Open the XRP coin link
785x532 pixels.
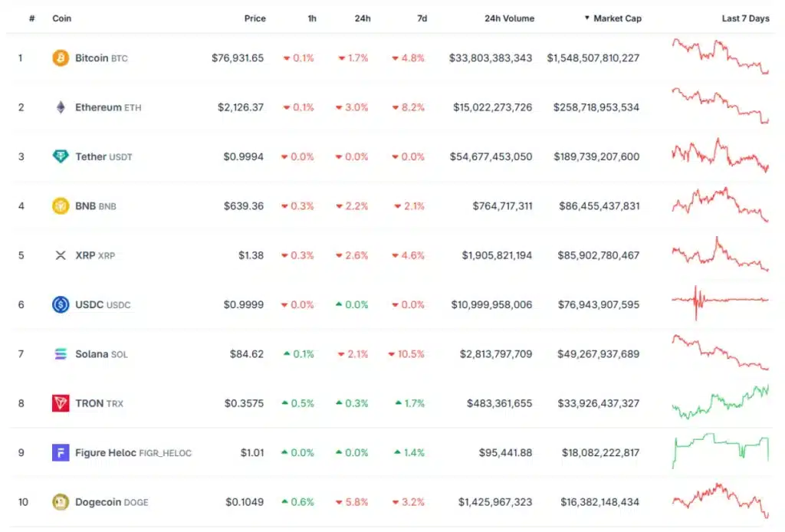pos(95,255)
